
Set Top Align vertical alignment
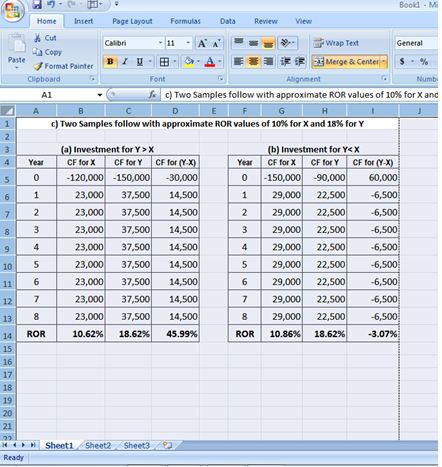click(239, 43)
